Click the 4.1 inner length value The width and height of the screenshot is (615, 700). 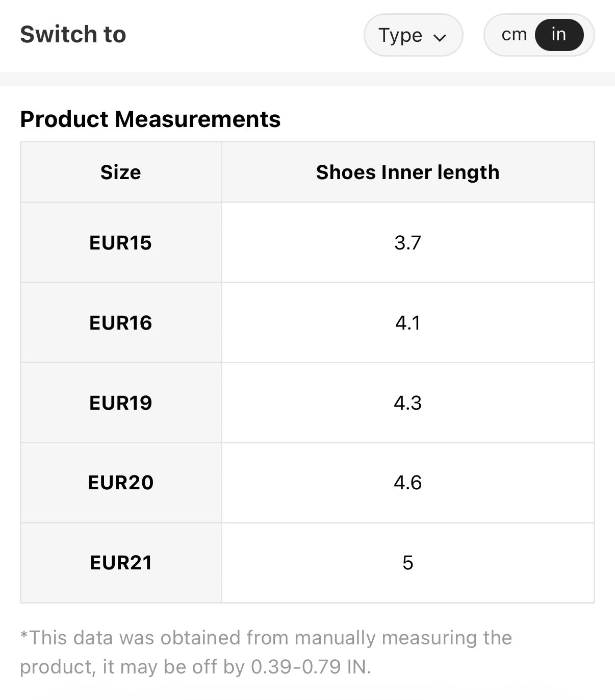(407, 323)
